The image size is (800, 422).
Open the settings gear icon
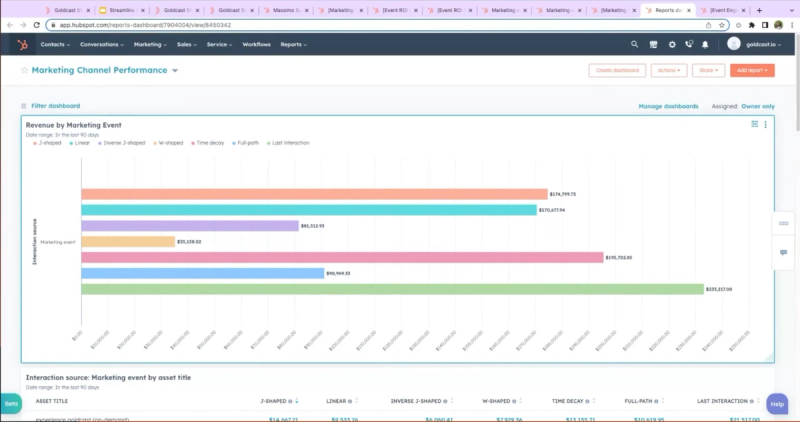point(671,44)
